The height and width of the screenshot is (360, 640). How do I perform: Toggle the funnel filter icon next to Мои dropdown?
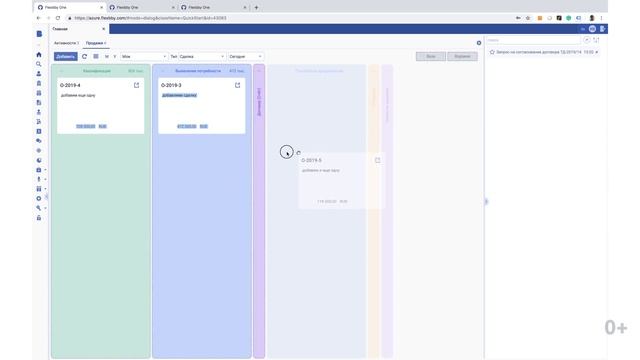click(x=115, y=57)
